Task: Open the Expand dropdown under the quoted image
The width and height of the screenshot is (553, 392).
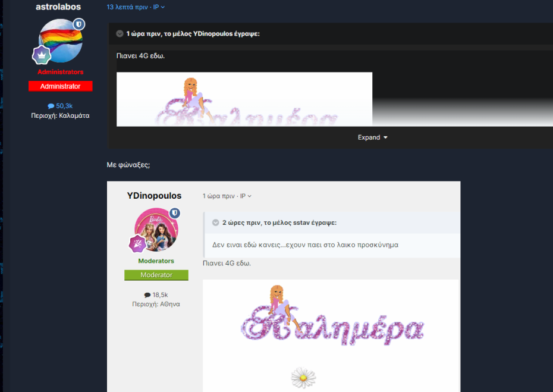Action: coord(373,137)
